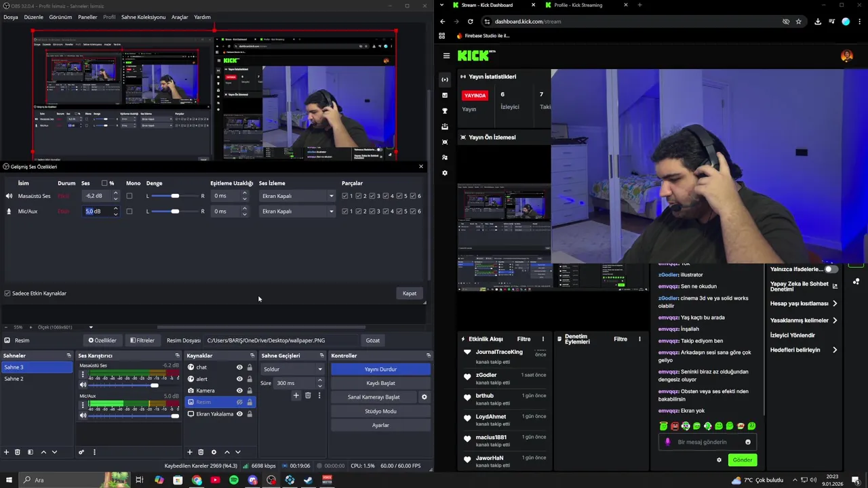Adjust sync offset stepper for Mic/Aux
The height and width of the screenshot is (488, 868).
pos(244,211)
